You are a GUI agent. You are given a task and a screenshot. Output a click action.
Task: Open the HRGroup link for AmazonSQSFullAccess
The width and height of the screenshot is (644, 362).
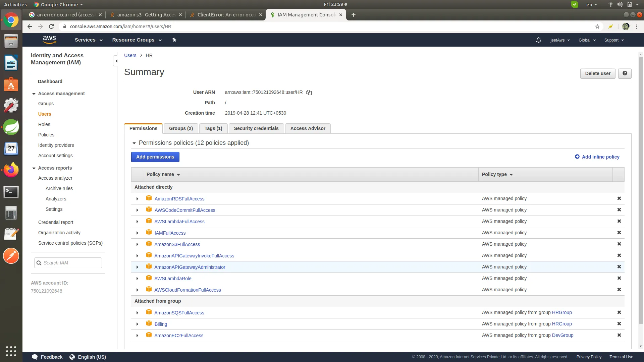click(x=562, y=312)
